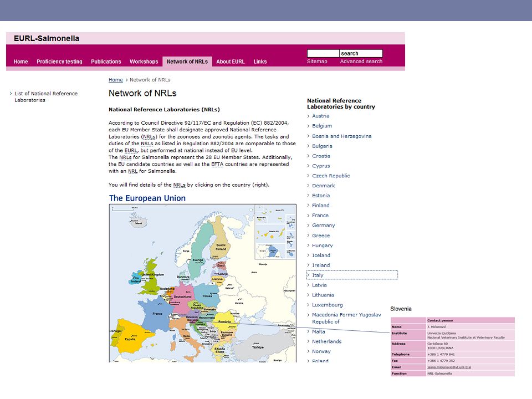
Task: Open the Denmark country link
Action: tap(323, 186)
